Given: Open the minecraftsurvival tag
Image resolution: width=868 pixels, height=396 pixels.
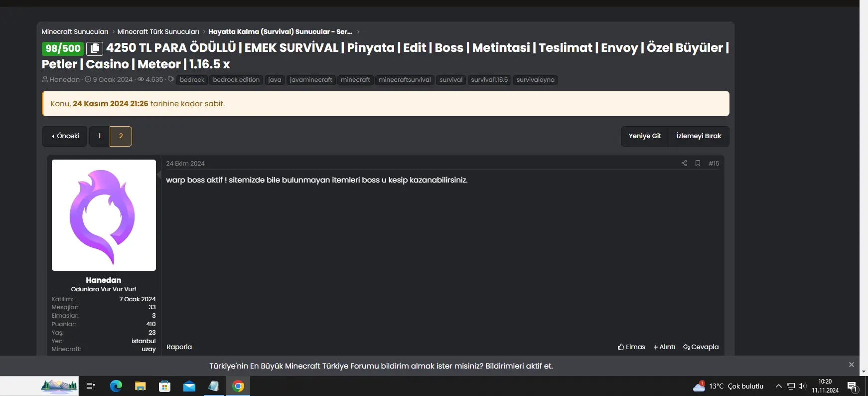Looking at the screenshot, I should [x=405, y=80].
